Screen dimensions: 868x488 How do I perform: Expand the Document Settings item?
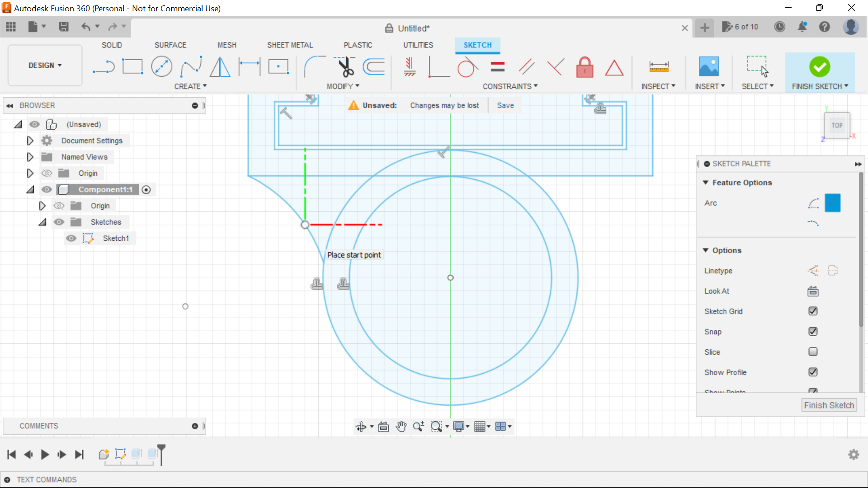pyautogui.click(x=30, y=141)
